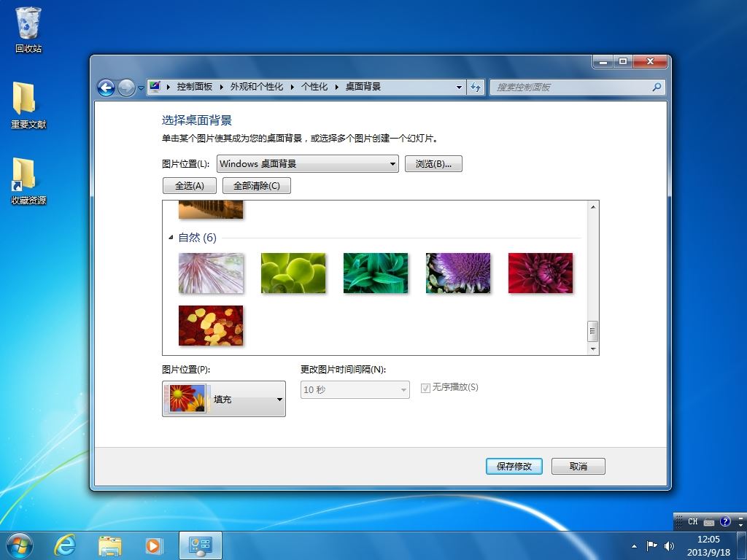Toggle the 无序播放(S) checkbox
This screenshot has height=560, width=747.
coord(425,388)
